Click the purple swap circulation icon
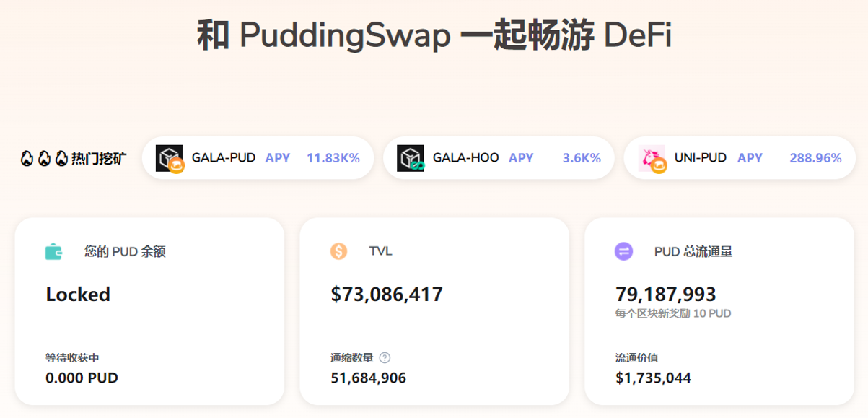 pos(623,251)
